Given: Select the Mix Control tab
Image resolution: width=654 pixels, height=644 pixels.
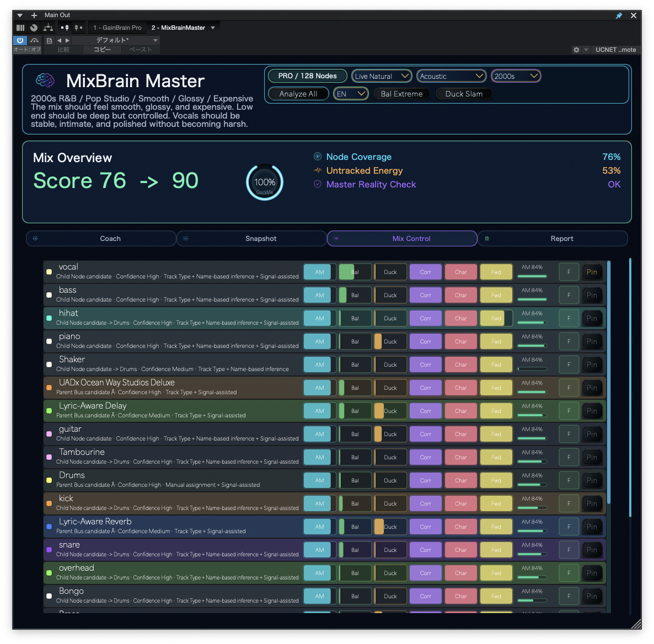Looking at the screenshot, I should [x=402, y=239].
